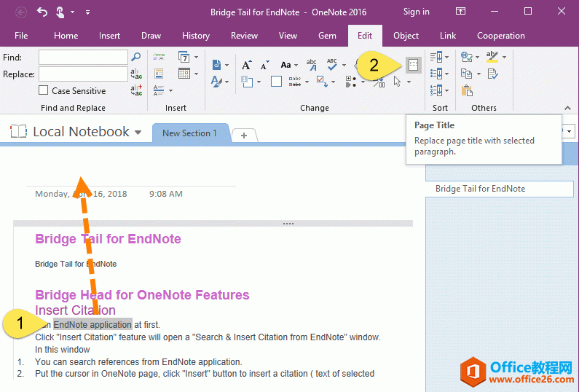Click the Replace All icon with red plus
Image resolution: width=579 pixels, height=392 pixels.
[136, 90]
